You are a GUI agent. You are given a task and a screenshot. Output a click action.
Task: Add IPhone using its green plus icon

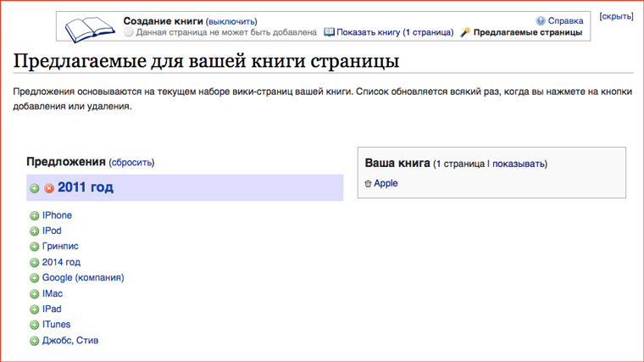[35, 215]
